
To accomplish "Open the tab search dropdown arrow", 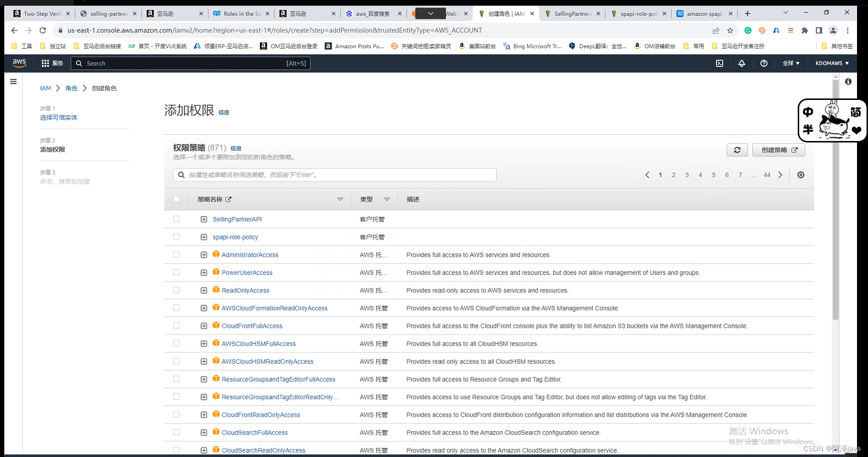I will (x=785, y=12).
